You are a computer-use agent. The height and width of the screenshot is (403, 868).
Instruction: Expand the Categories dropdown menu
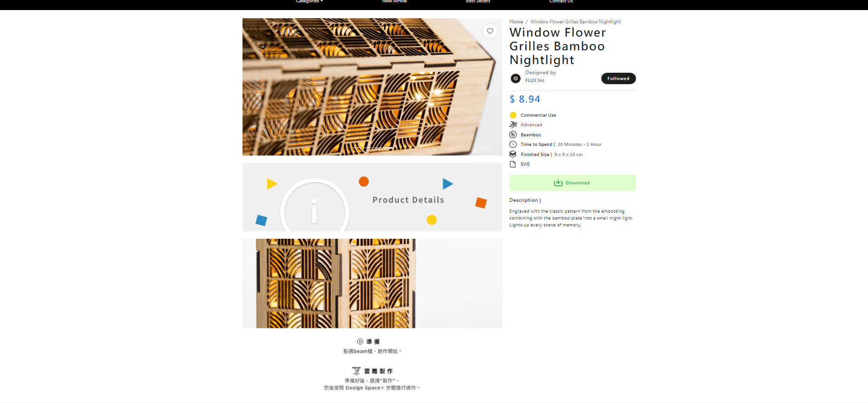point(309,1)
